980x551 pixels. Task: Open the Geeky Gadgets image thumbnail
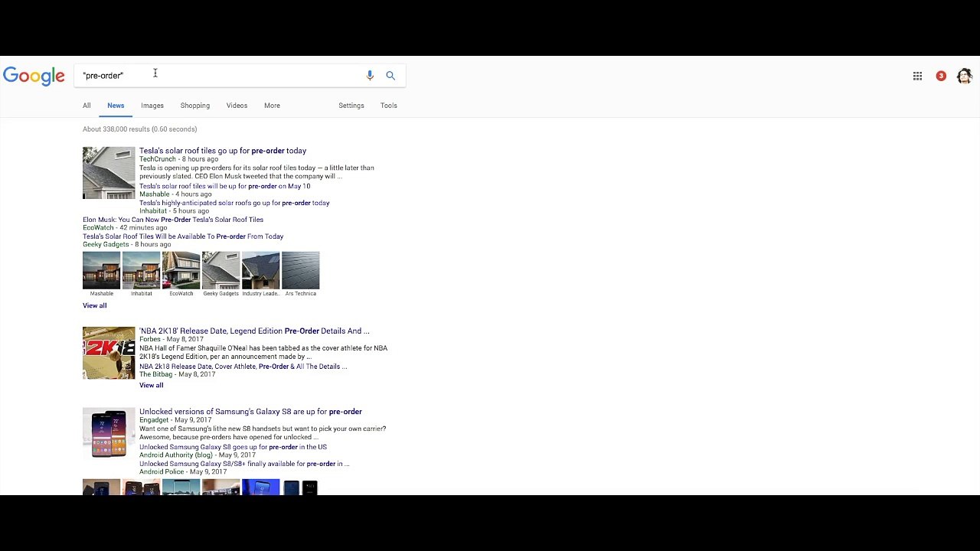pos(221,270)
